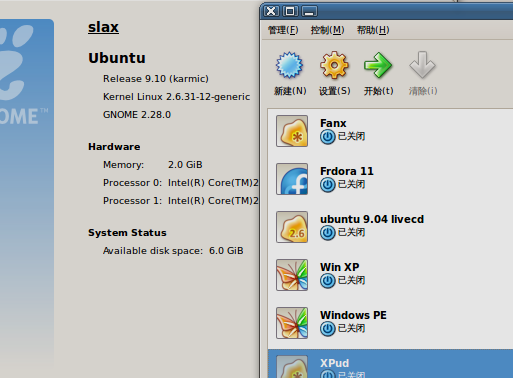Click GNOME 2.28.0 version text

[137, 115]
